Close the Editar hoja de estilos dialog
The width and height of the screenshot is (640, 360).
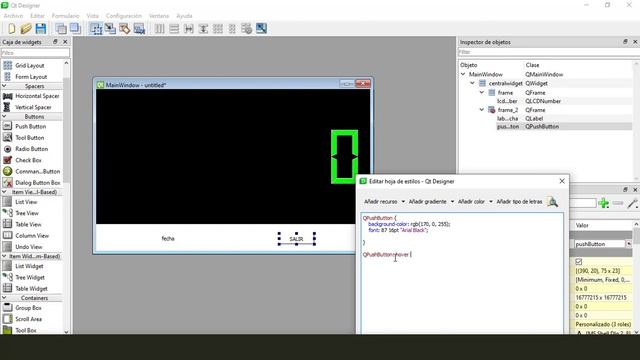(x=562, y=181)
